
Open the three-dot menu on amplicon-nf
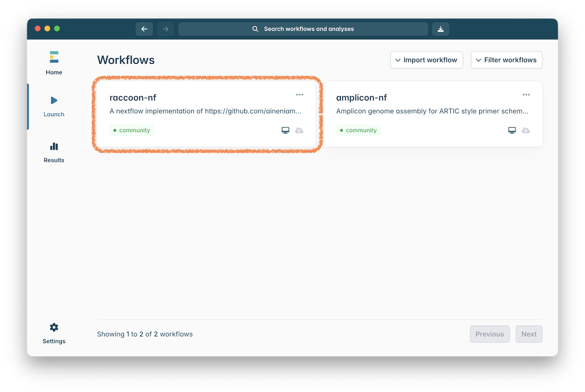coord(526,95)
